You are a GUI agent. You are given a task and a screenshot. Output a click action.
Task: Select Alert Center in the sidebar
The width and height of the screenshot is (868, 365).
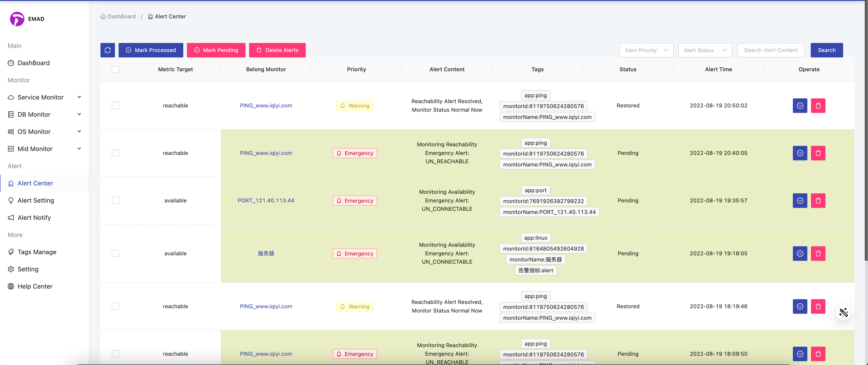[45, 183]
